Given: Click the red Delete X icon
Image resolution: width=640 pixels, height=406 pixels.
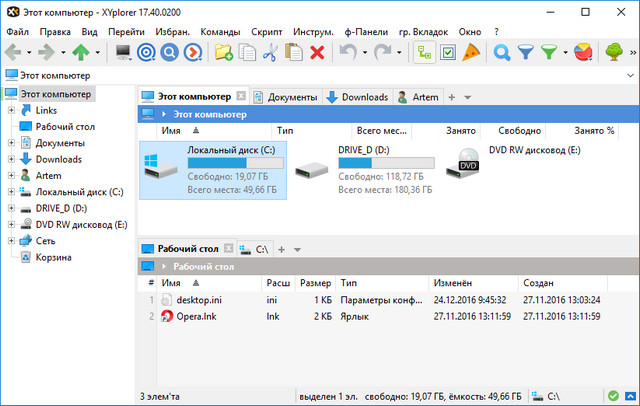Looking at the screenshot, I should [317, 52].
